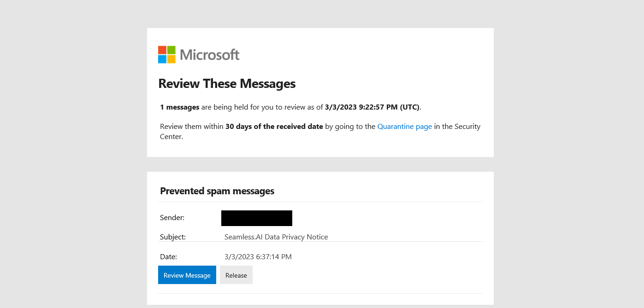Click the Sender: label
Viewport: 644px width, 308px height.
pos(172,217)
